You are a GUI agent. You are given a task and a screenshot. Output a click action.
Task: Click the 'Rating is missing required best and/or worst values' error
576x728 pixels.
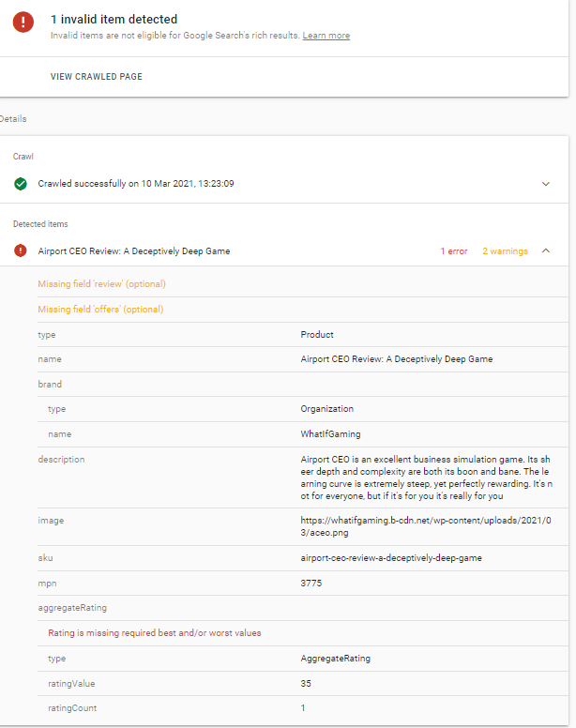coord(155,633)
